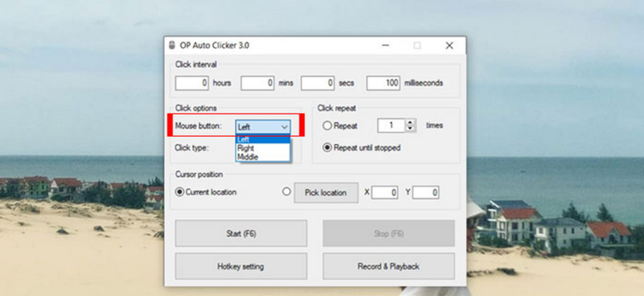Select the Pick location radio button

tap(287, 191)
